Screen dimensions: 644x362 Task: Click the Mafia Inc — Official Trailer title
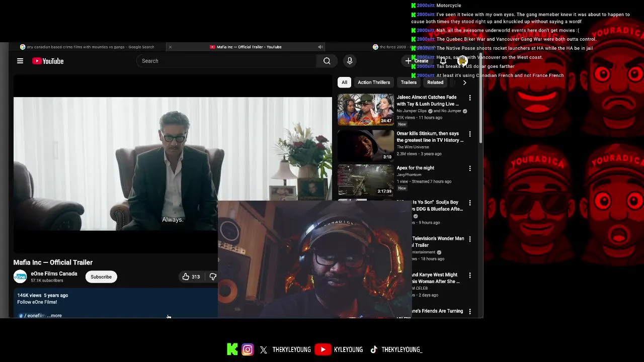pos(53,262)
